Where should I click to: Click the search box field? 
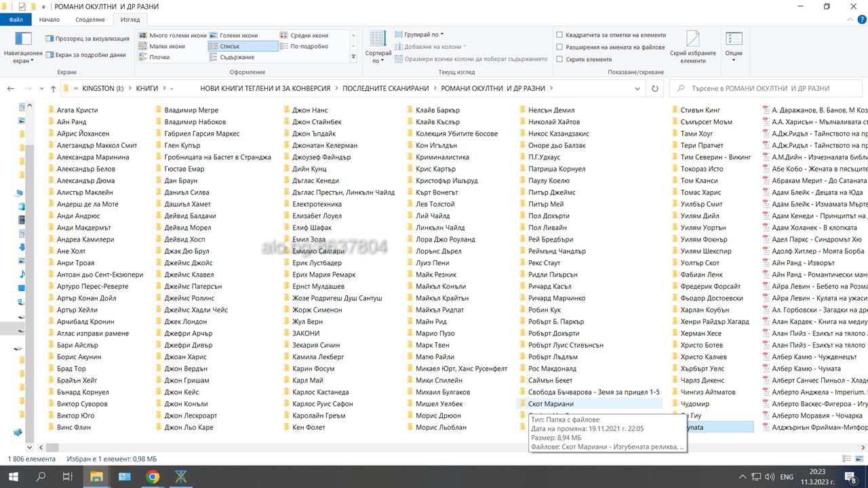[766, 88]
